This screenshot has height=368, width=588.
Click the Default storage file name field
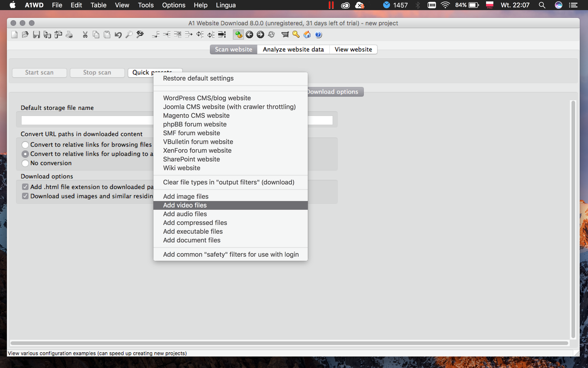coord(177,120)
